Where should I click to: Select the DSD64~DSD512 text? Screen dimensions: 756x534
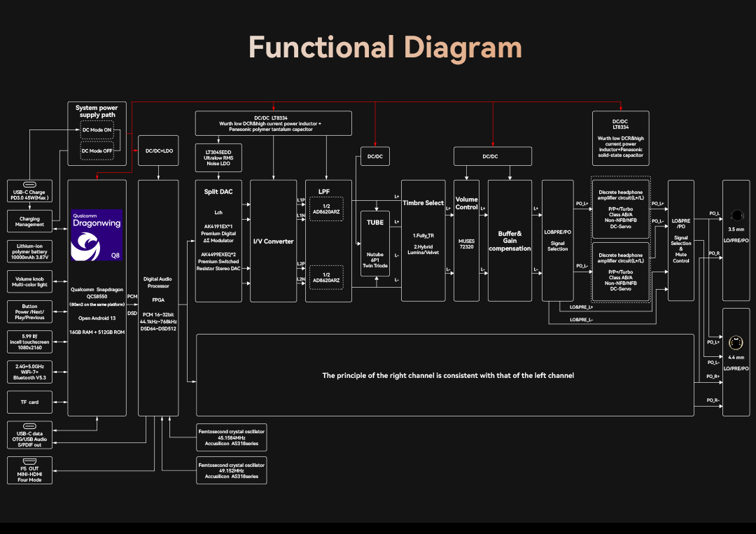point(158,329)
